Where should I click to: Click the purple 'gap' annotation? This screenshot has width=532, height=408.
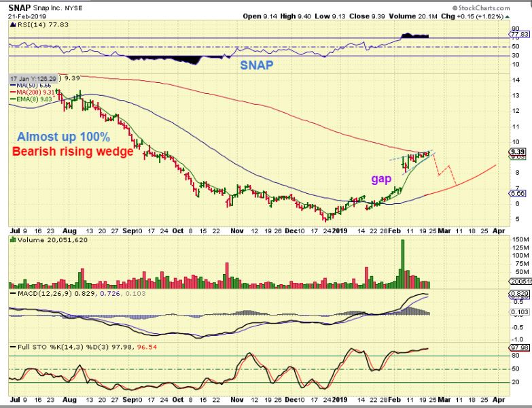[381, 179]
